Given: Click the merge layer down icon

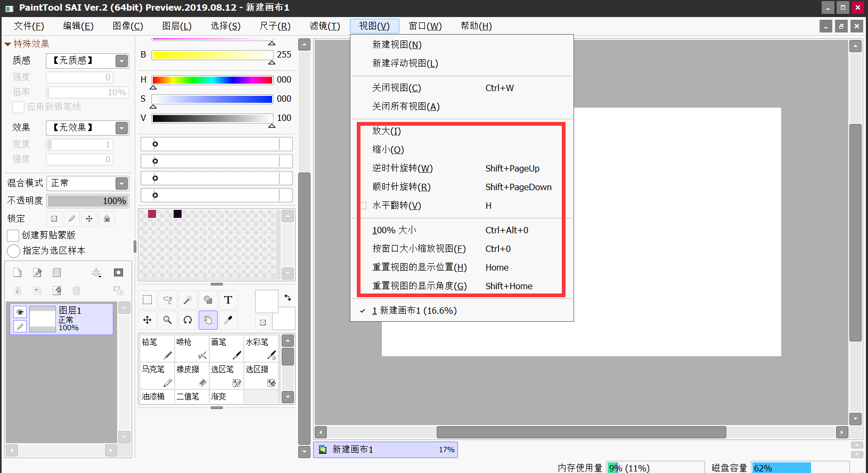Looking at the screenshot, I should [x=18, y=290].
